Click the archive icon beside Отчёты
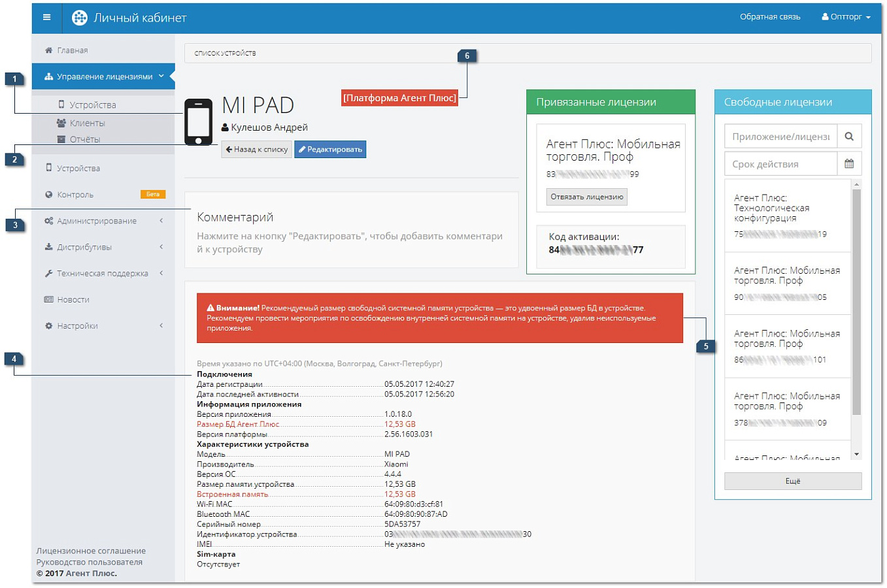The image size is (887, 588). [x=61, y=139]
